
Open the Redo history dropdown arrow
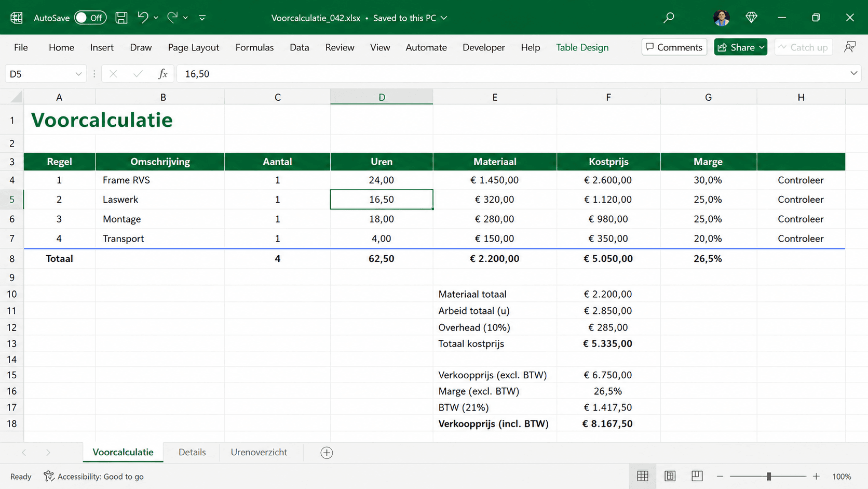click(185, 18)
